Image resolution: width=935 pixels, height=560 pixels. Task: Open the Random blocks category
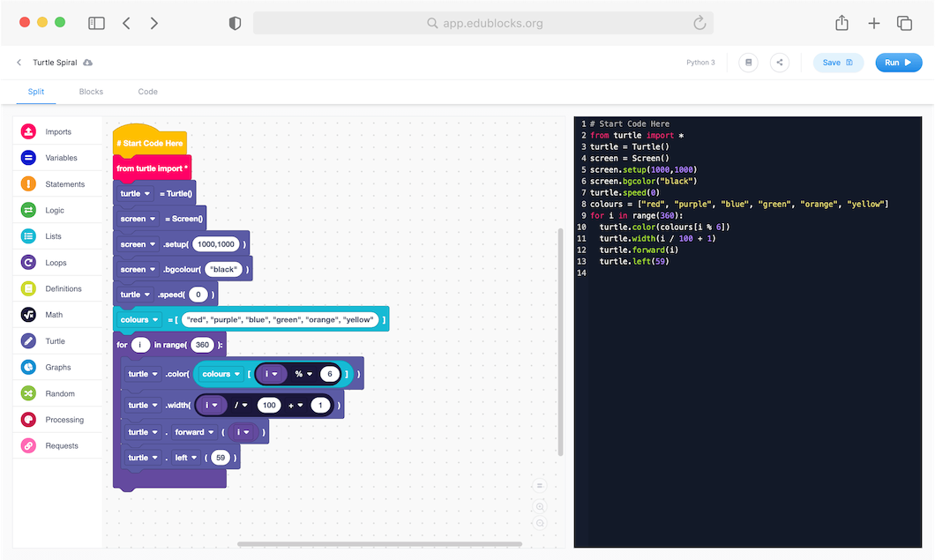click(x=59, y=393)
